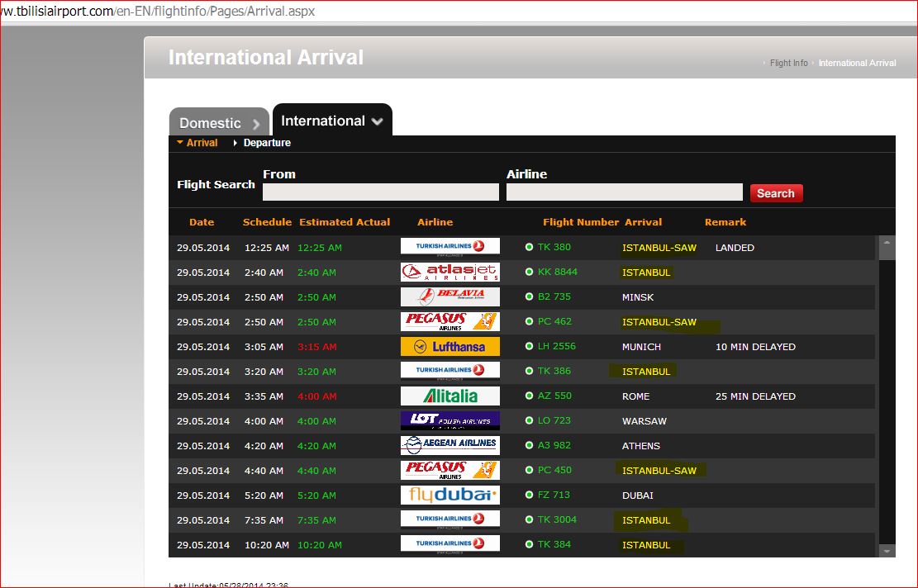Click the Lufthansa airline logo

point(449,347)
